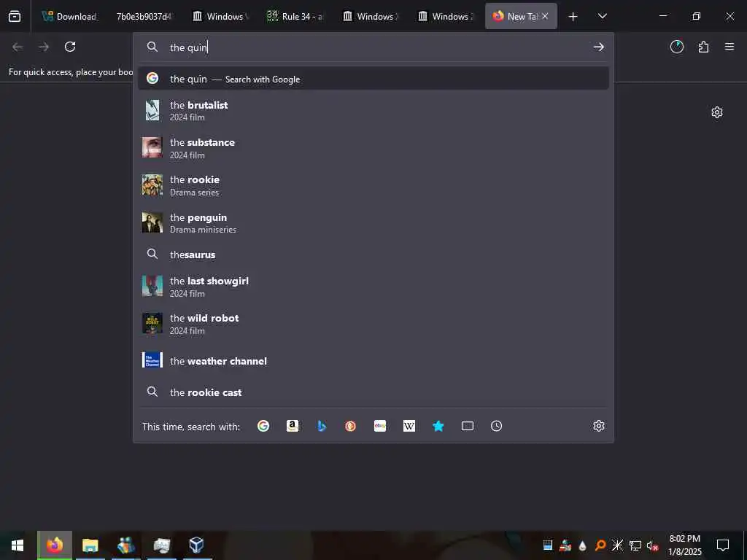Image resolution: width=747 pixels, height=560 pixels.
Task: Open Firefox View icon left of tabs
Action: pos(15,16)
